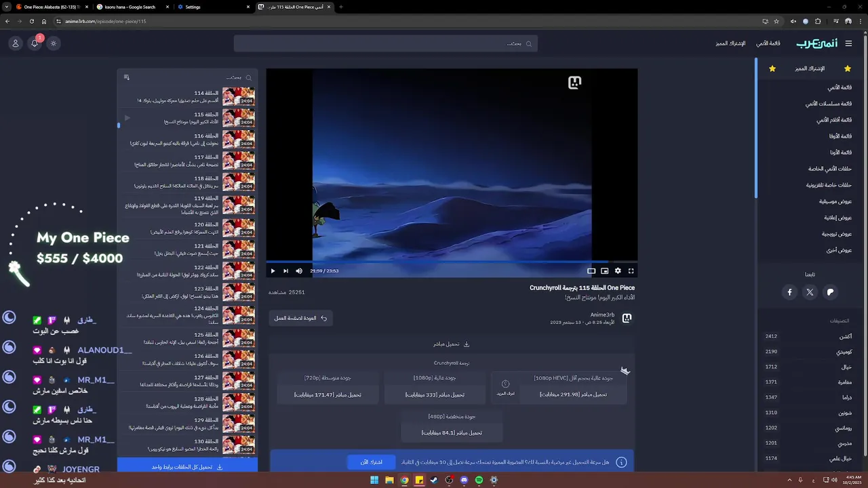
Task: Open episode 128 from the playlist
Action: click(x=188, y=403)
